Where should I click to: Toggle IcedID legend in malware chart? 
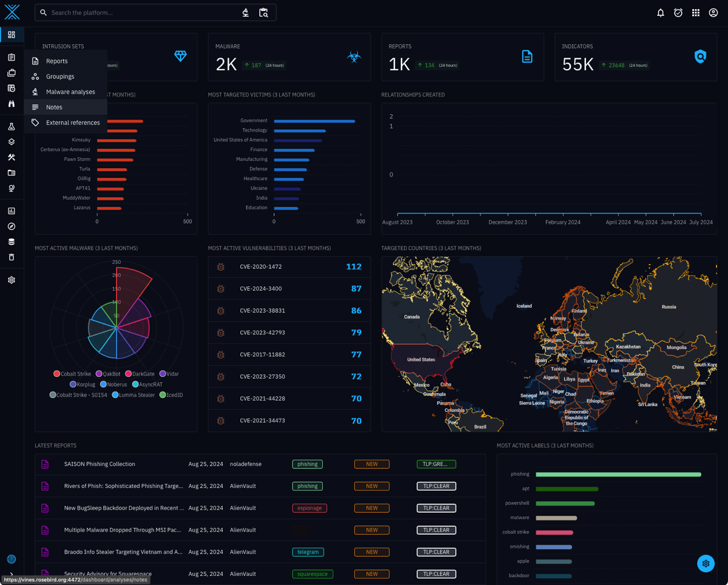pos(171,395)
